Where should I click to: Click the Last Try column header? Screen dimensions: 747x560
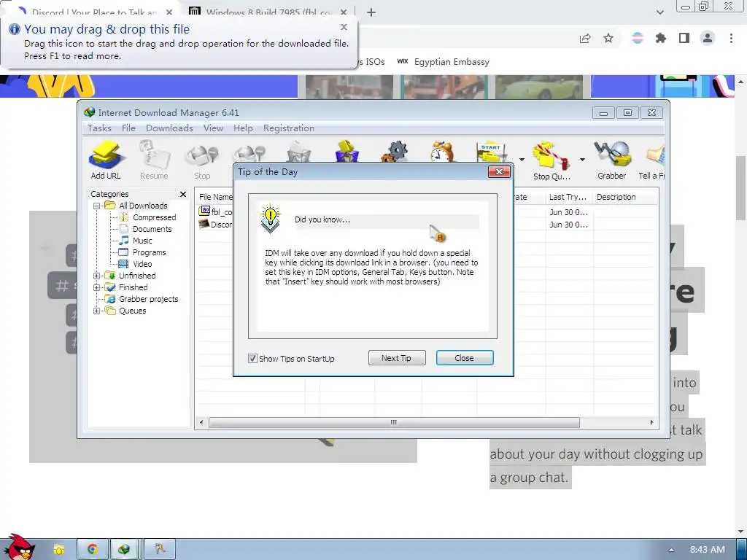pos(568,197)
